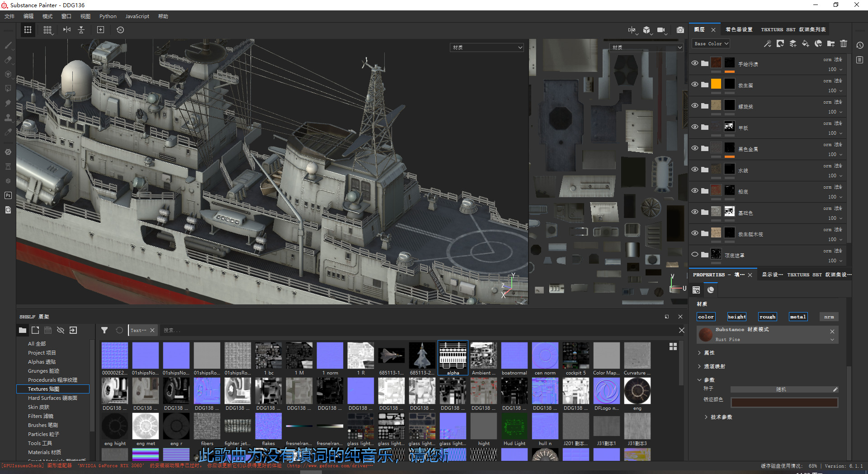Add a new paint layer
Viewport: 868px width, 474px height.
click(793, 44)
